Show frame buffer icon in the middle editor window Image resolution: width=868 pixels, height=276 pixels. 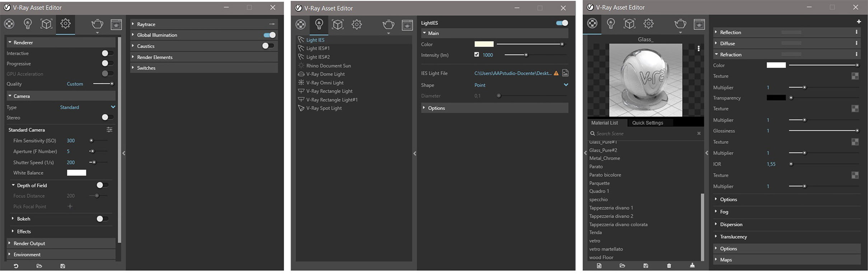tap(407, 25)
